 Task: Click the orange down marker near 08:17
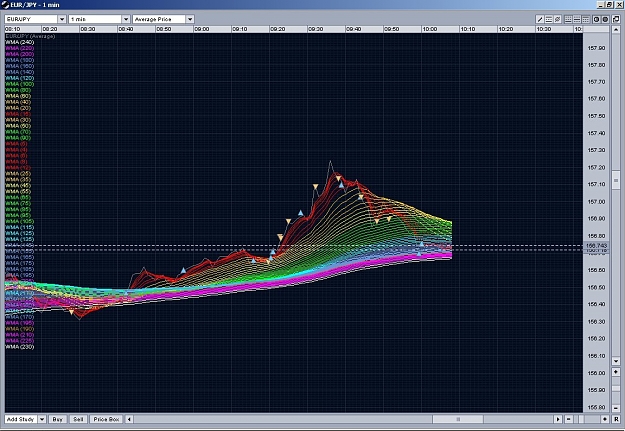coord(72,313)
